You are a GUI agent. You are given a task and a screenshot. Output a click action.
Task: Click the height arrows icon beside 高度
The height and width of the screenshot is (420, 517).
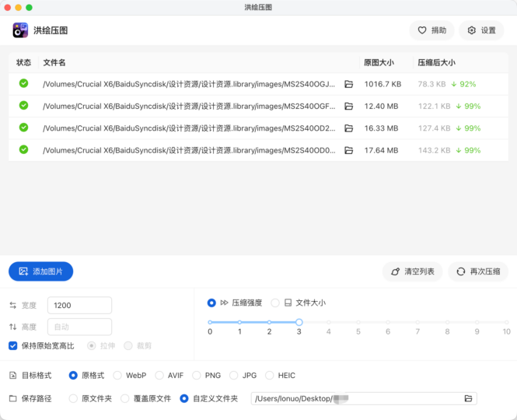[x=13, y=327]
